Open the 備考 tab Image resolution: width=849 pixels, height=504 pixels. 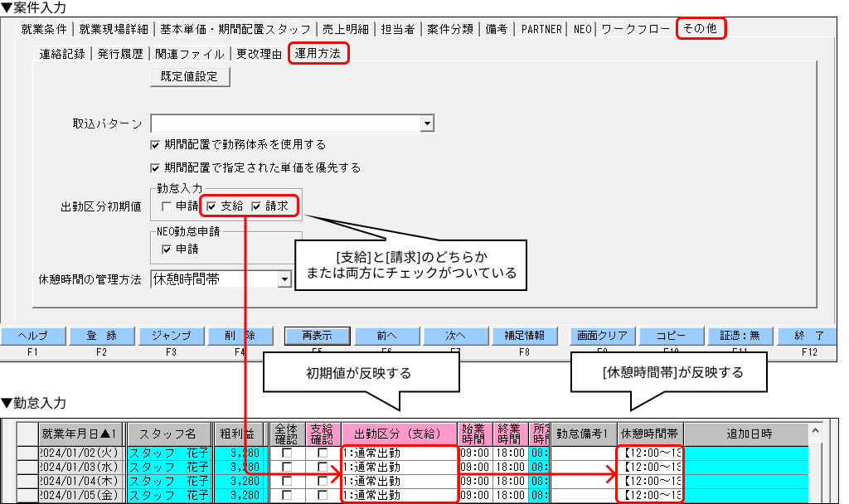pos(497,29)
